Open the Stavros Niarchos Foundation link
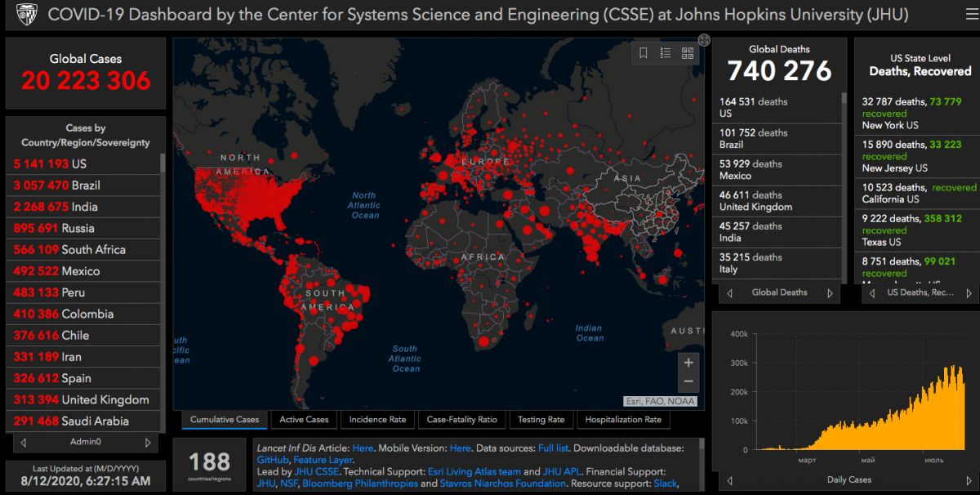980x495 pixels. pos(503,484)
